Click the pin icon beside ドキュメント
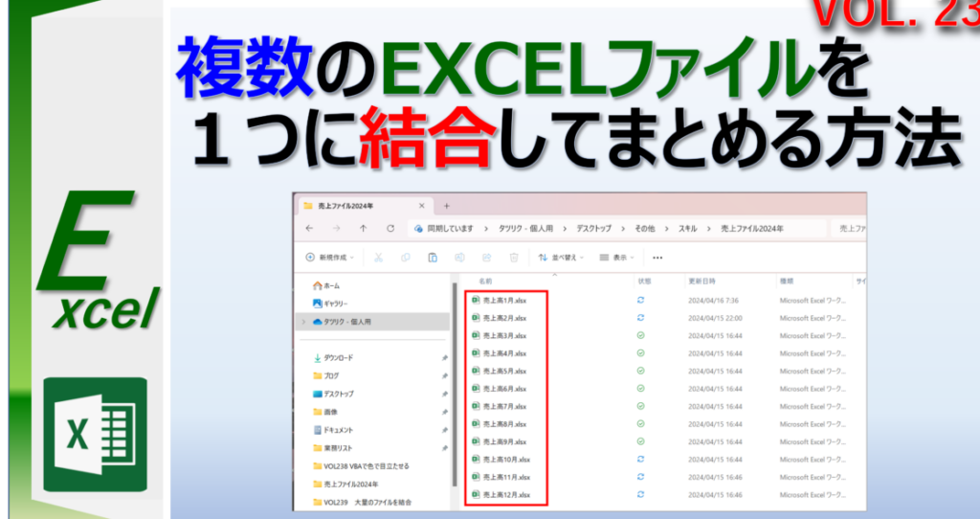Viewport: 980px width, 519px height. [444, 431]
